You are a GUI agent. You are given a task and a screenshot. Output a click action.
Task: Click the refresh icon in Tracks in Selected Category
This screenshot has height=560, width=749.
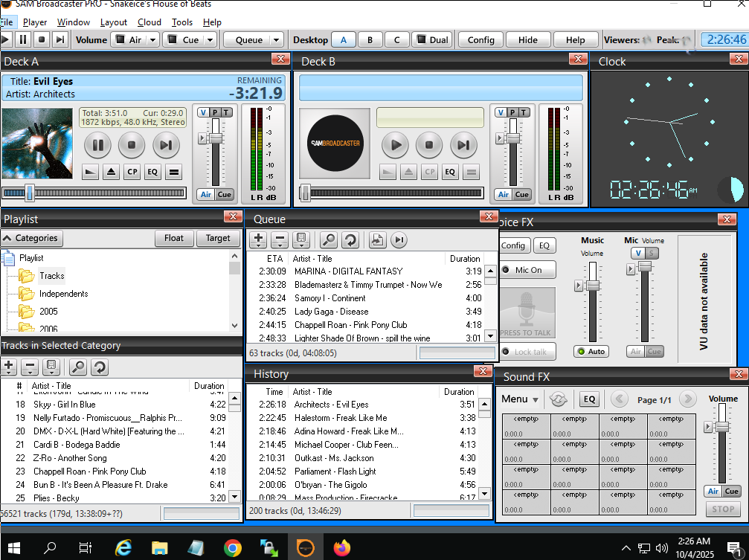coord(99,366)
